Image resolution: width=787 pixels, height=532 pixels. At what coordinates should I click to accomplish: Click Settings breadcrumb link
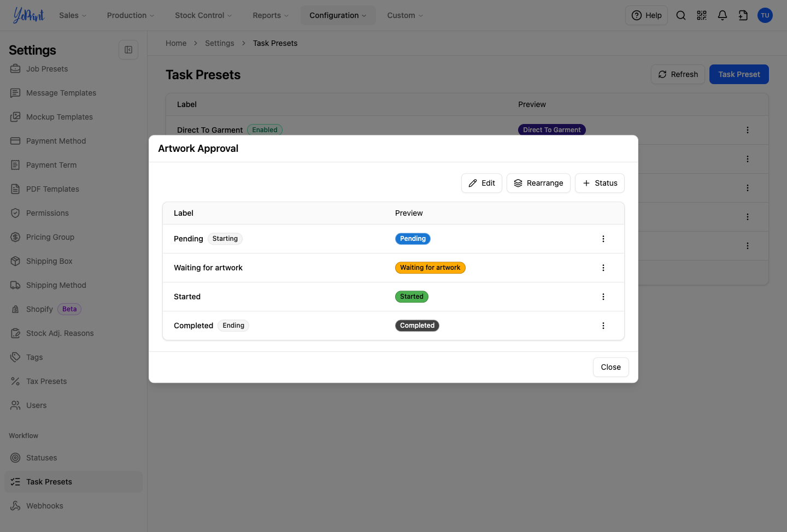pos(219,43)
